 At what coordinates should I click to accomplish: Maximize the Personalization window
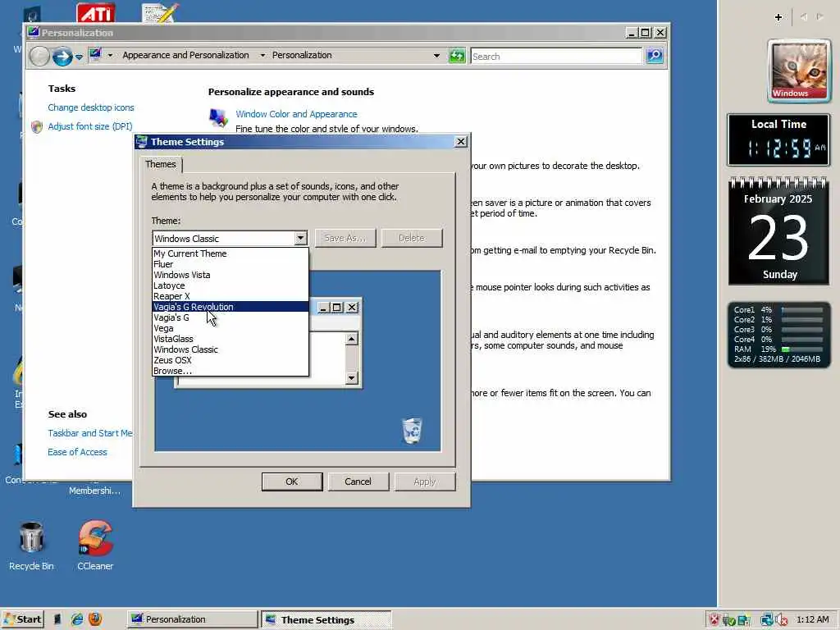click(646, 33)
